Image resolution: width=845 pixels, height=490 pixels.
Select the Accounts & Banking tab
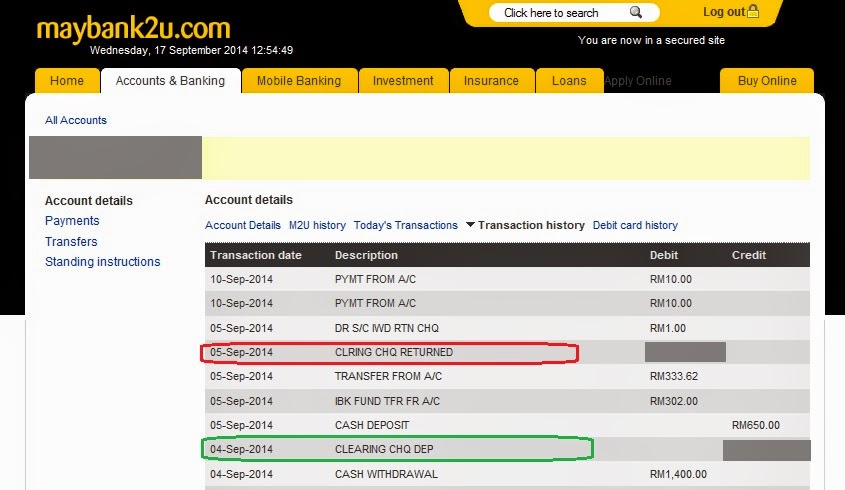pyautogui.click(x=170, y=81)
